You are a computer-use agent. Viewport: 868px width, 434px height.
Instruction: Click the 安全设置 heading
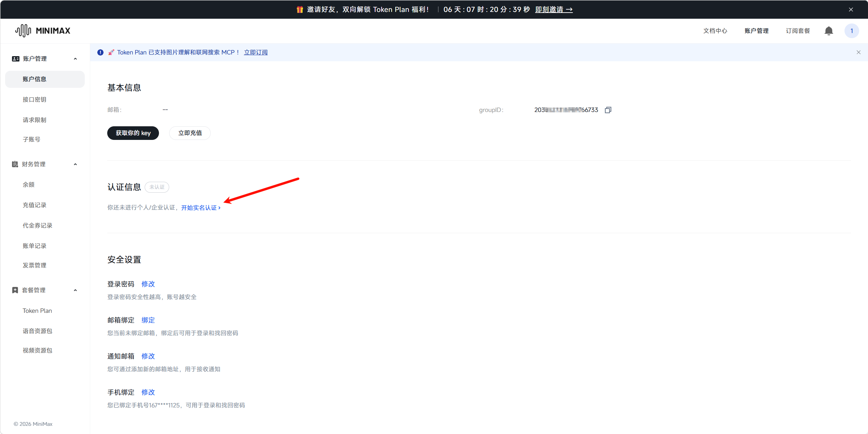(124, 260)
